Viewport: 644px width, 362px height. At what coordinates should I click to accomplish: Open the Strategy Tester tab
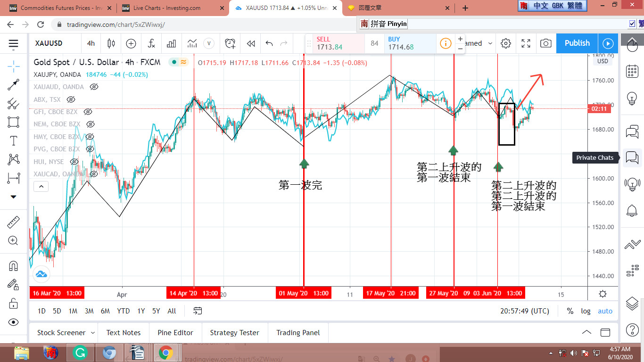pos(235,333)
